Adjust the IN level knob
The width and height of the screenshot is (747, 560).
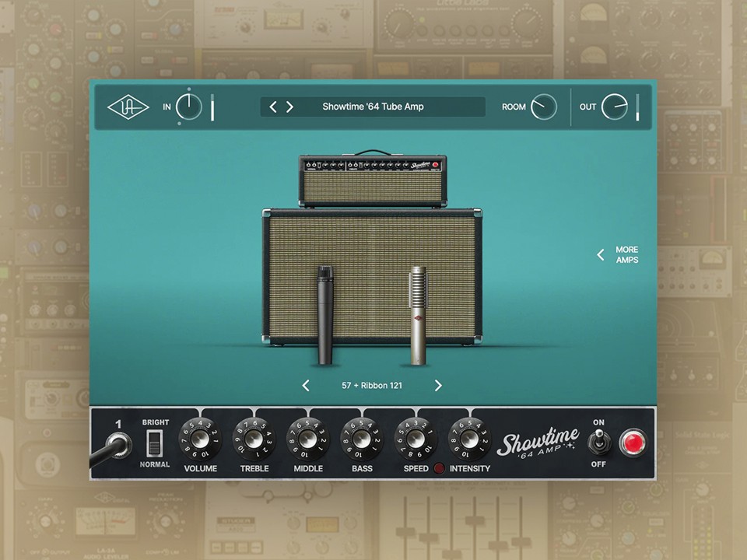[x=189, y=107]
